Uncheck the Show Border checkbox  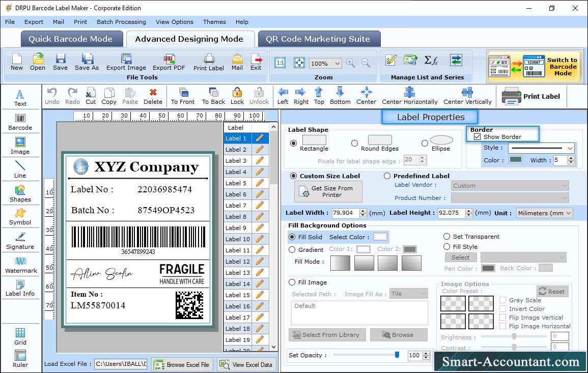point(477,137)
